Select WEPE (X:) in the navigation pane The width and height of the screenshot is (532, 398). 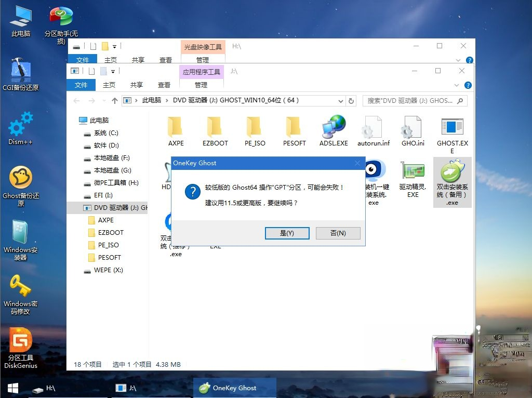point(108,270)
